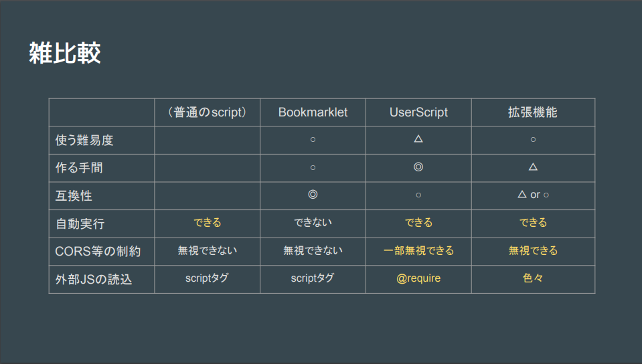Click the yellow 色々 cell
Image resolution: width=642 pixels, height=364 pixels.
(x=533, y=278)
